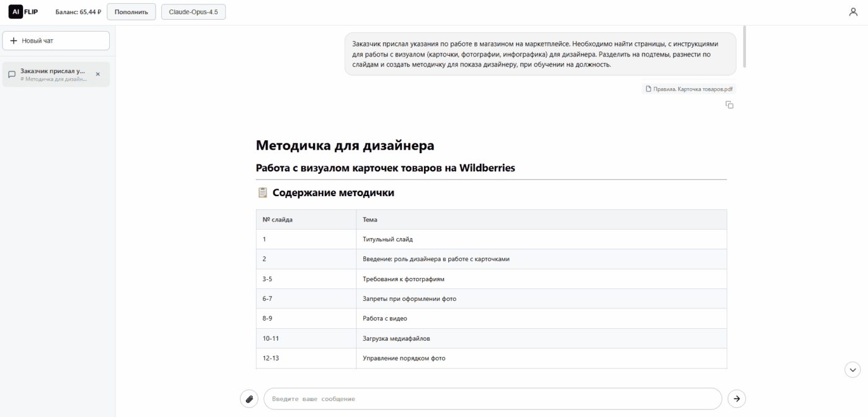Open the attached 'Правила. Карточка товаров.pdf' file
Screen dimensions: 868x417
[x=689, y=89]
